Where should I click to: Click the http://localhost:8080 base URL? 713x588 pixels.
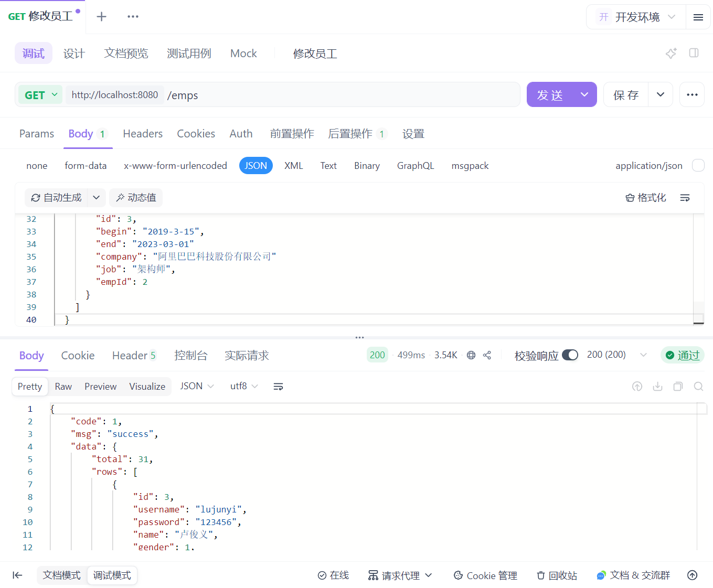coord(115,95)
